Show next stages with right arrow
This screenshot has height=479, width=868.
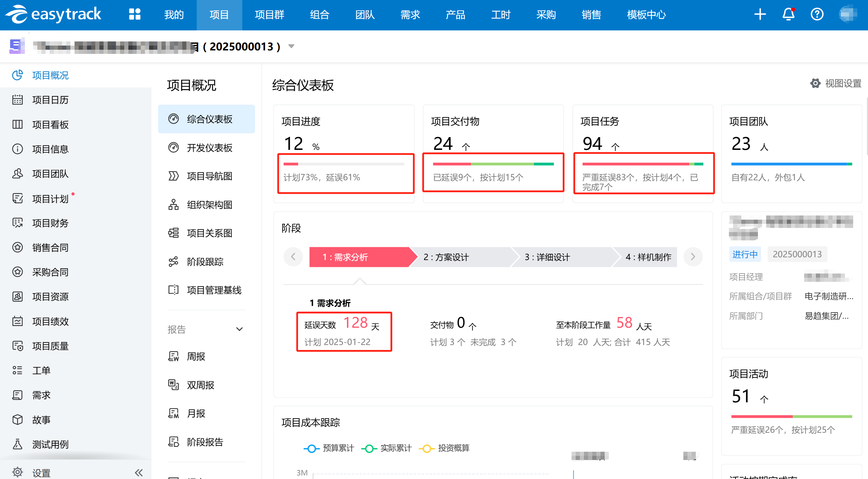pos(693,257)
